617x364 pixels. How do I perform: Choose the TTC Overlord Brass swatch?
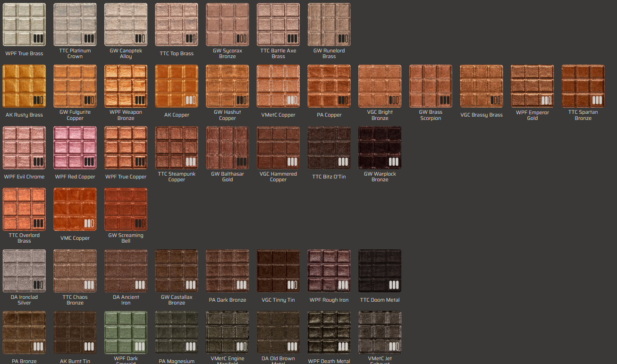[24, 210]
